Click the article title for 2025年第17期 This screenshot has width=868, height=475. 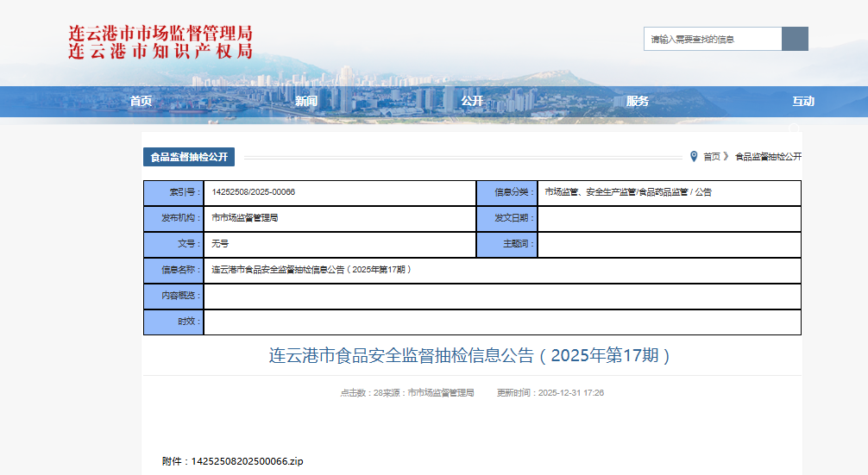470,355
